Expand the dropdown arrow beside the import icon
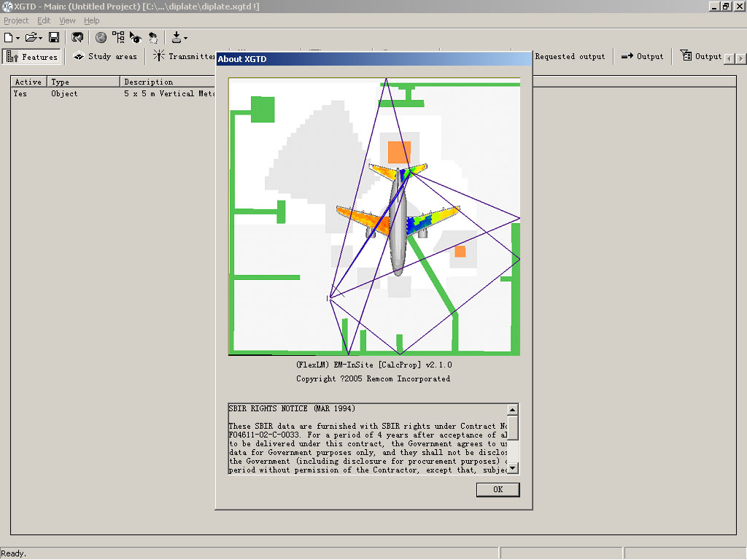Image resolution: width=747 pixels, height=560 pixels. (x=185, y=38)
